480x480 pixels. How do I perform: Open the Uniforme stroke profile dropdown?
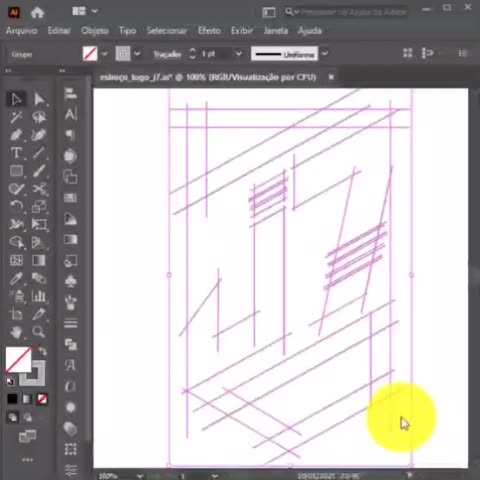(325, 54)
